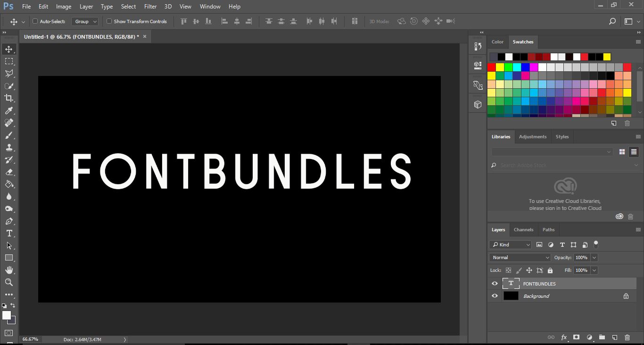Select the Path Selection tool
Viewport: 644px width, 345px height.
(9, 245)
